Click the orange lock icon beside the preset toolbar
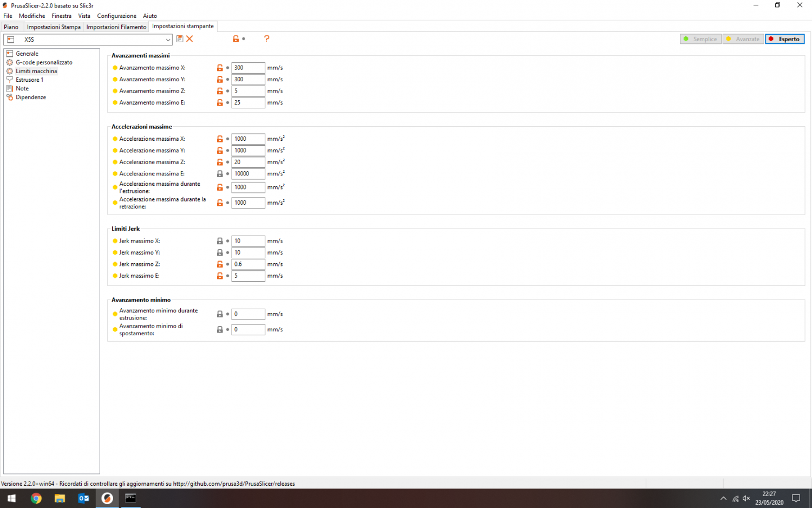Screen dimensions: 812x508 pyautogui.click(x=235, y=39)
